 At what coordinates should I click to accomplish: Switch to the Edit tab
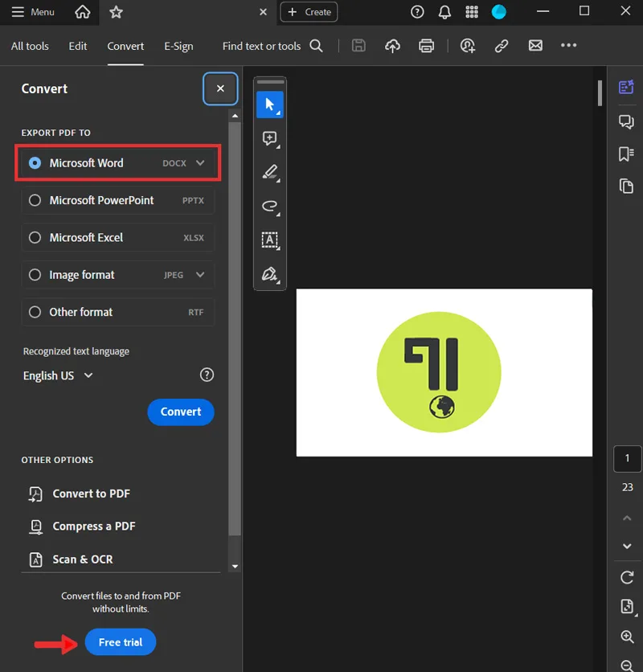[78, 46]
